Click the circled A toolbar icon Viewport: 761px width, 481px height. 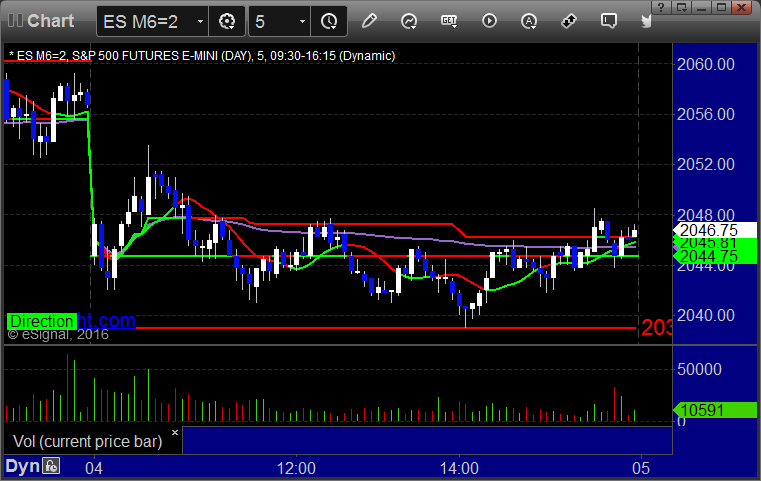coord(529,21)
